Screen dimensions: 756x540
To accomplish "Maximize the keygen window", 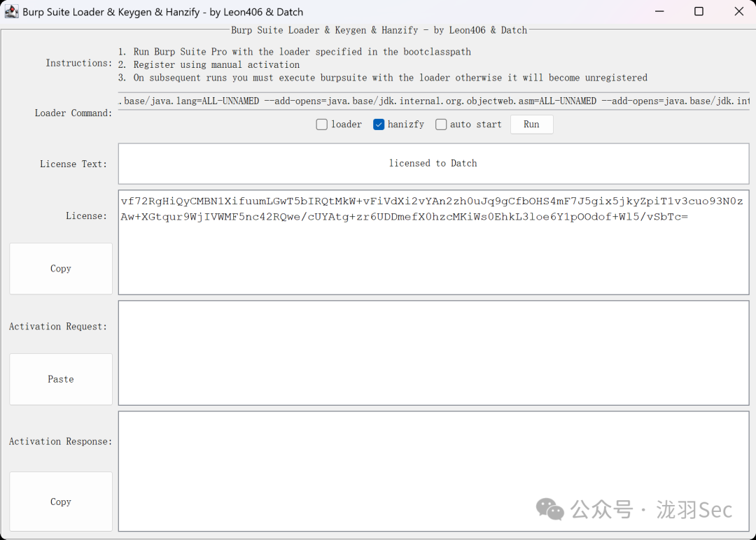I will coord(699,12).
